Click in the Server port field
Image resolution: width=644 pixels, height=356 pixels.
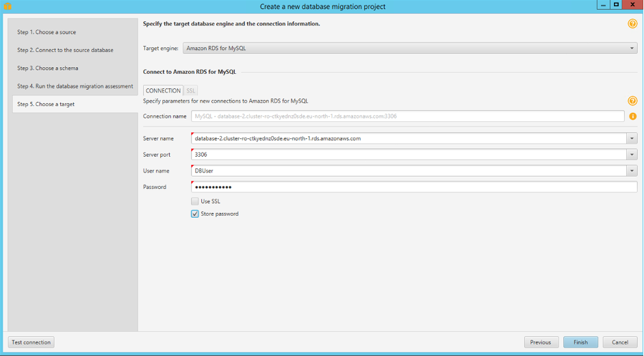pos(409,155)
